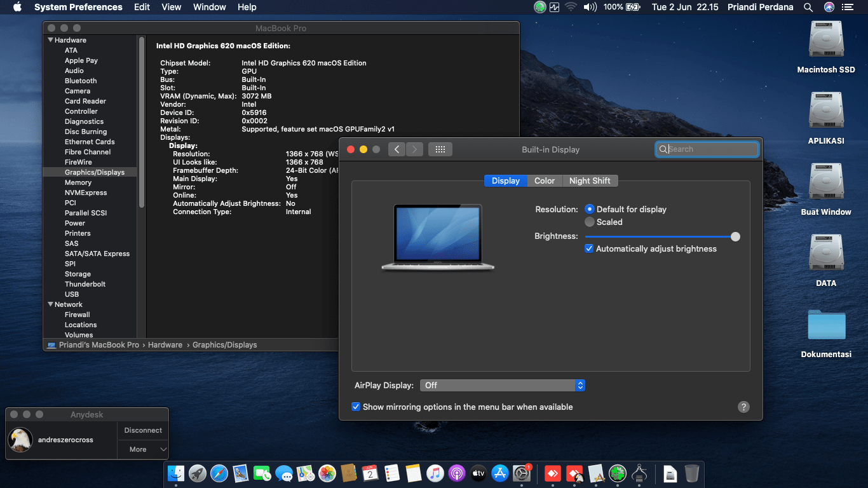Image resolution: width=868 pixels, height=488 pixels.
Task: Click the forward arrow in System Preferences
Action: (x=414, y=149)
